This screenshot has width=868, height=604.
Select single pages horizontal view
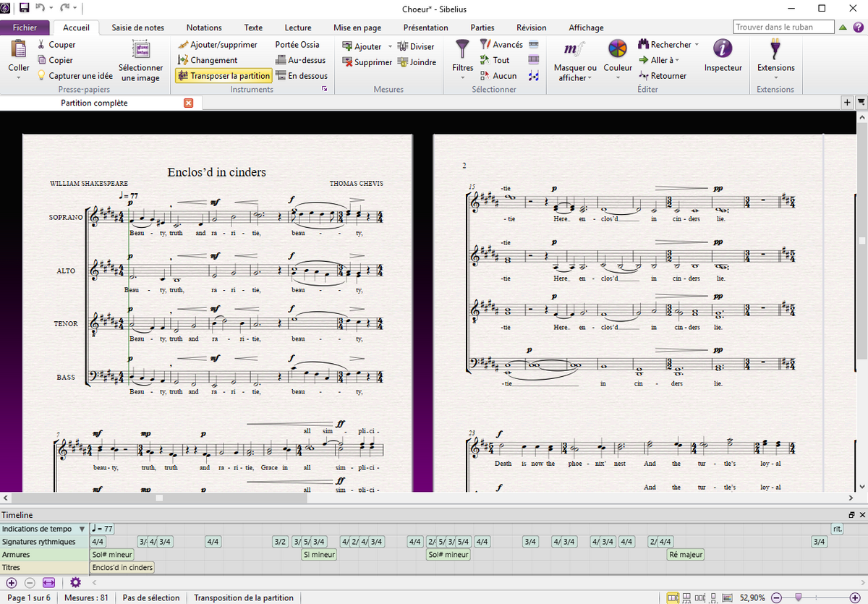(699, 597)
